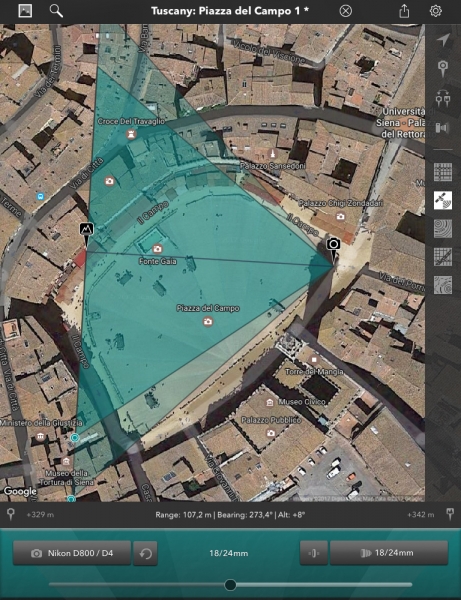This screenshot has width=461, height=600.
Task: Open the photo overlay image icon
Action: (x=25, y=11)
